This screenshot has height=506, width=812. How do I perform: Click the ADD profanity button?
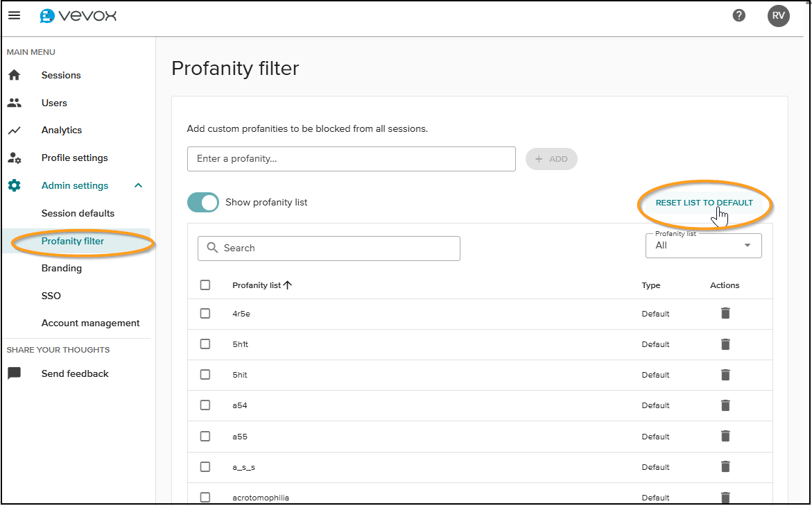click(x=551, y=159)
